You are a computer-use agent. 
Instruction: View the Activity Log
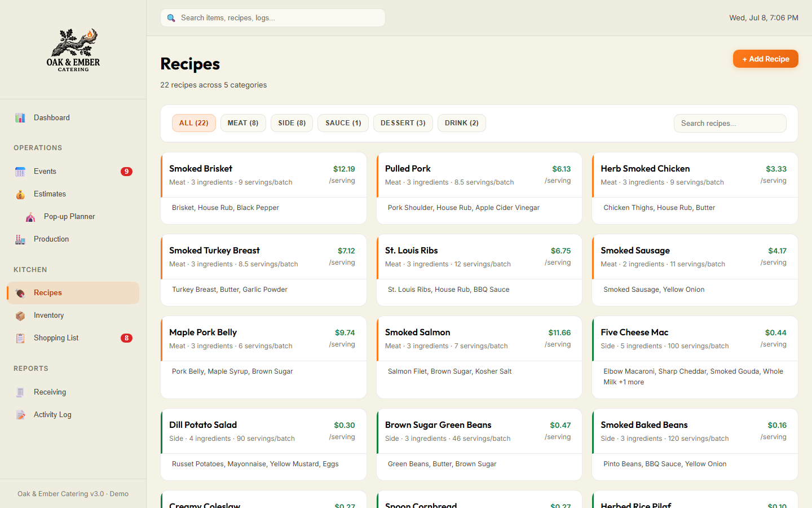(73, 415)
